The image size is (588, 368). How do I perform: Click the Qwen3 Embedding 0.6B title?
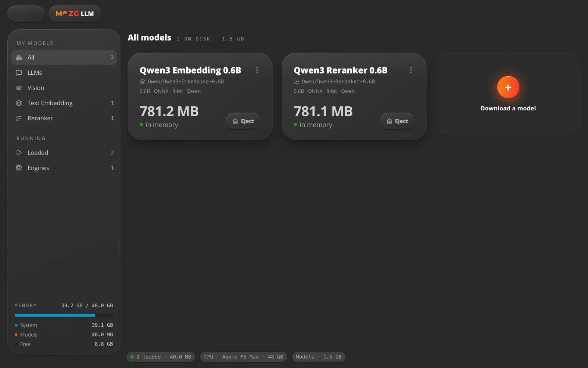coord(190,70)
